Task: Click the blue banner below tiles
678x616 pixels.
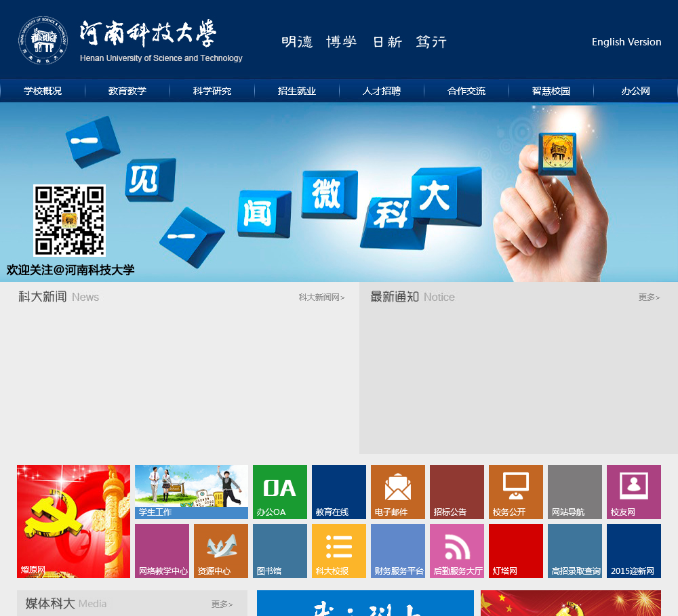Action: pos(365,604)
